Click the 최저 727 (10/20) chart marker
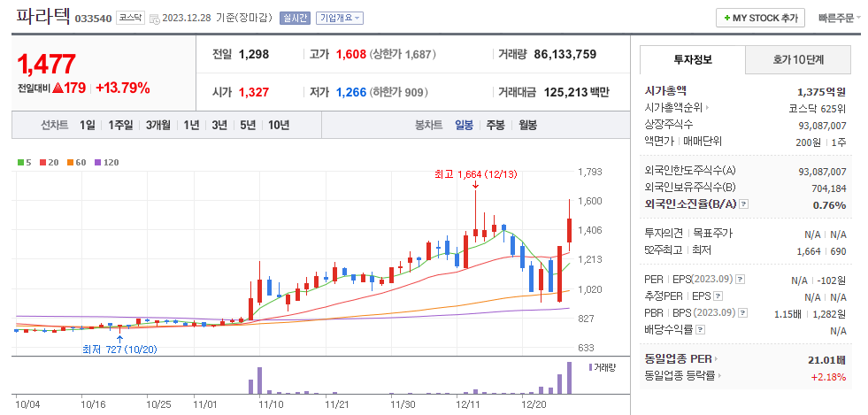Image resolution: width=868 pixels, height=415 pixels. point(119,350)
